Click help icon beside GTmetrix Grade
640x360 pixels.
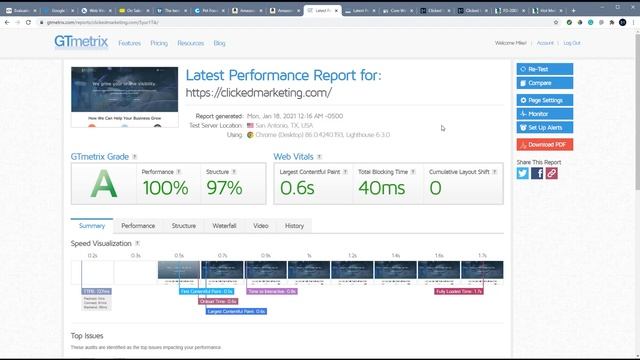(135, 157)
